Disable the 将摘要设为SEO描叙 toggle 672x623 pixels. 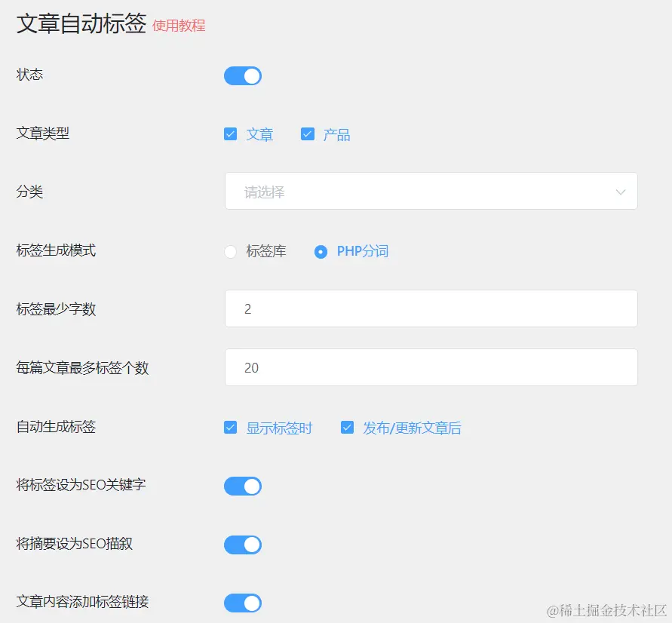(x=242, y=545)
